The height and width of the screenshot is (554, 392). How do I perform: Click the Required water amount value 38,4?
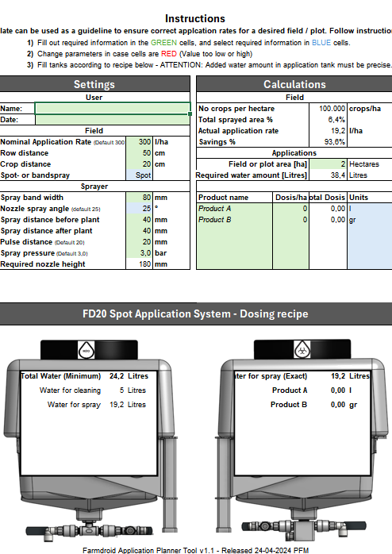[328, 175]
